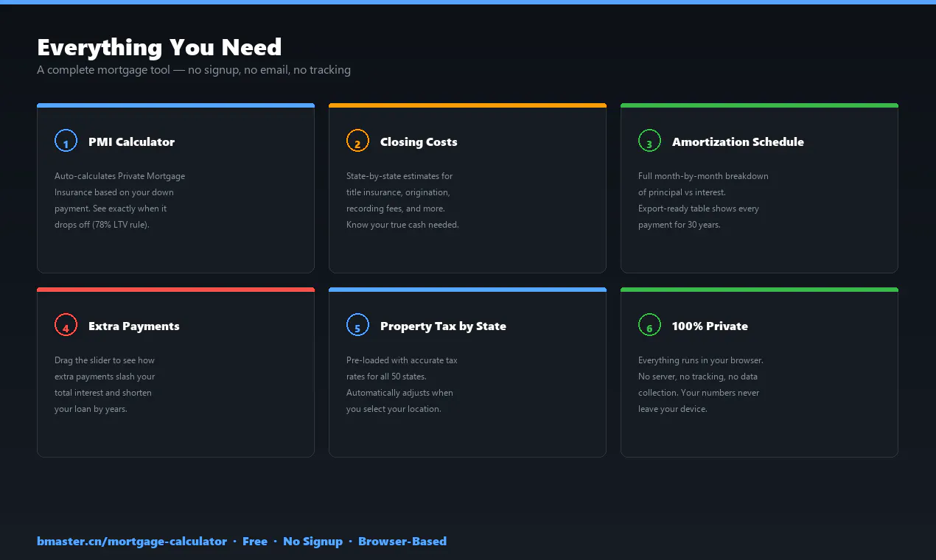Viewport: 936px width, 560px height.
Task: Select the Closing Costs heading
Action: pos(419,141)
